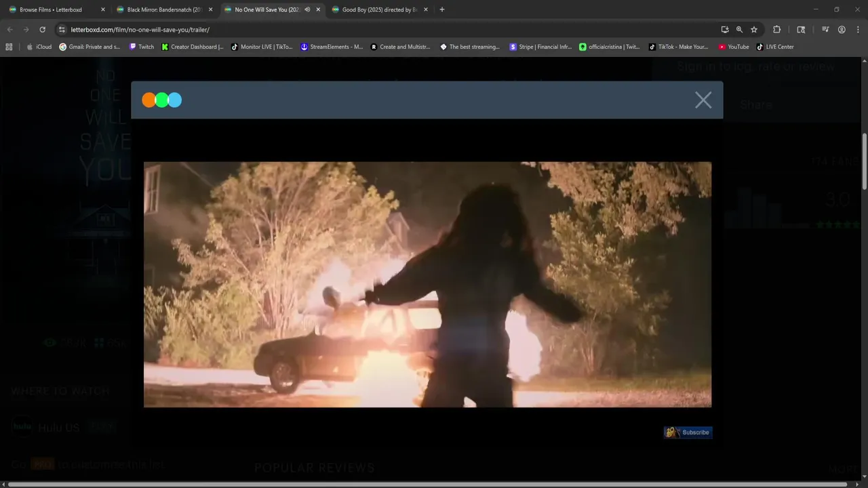This screenshot has height=488, width=868.
Task: Click the trailer video frame
Action: 427,284
